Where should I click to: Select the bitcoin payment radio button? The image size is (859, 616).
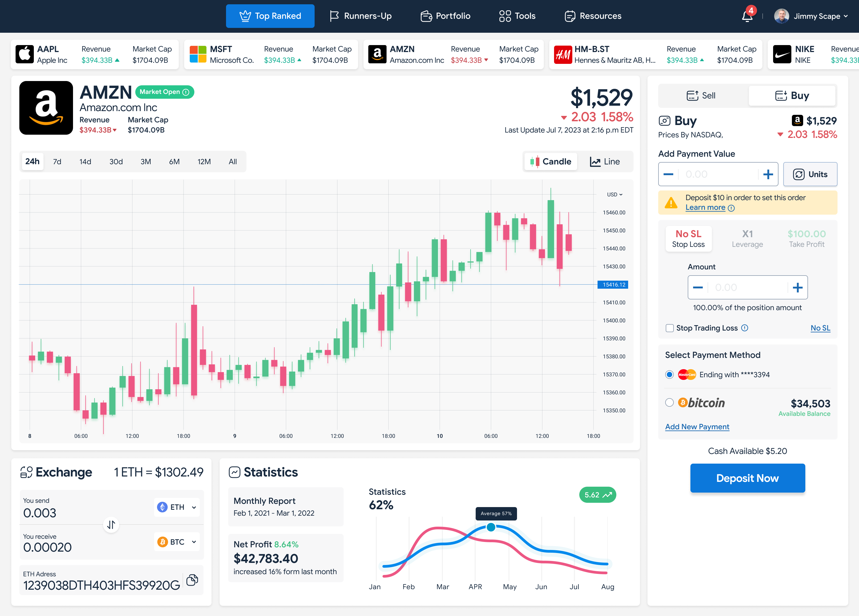point(669,402)
